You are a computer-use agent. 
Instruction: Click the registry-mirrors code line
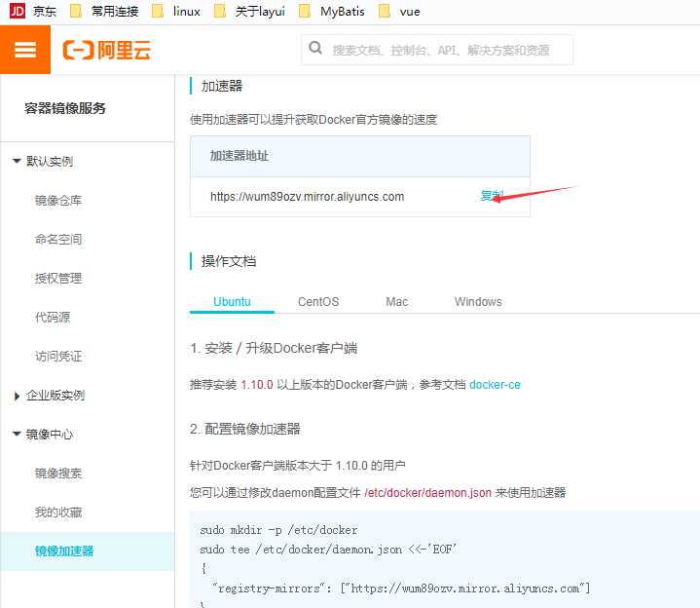pyautogui.click(x=400, y=589)
